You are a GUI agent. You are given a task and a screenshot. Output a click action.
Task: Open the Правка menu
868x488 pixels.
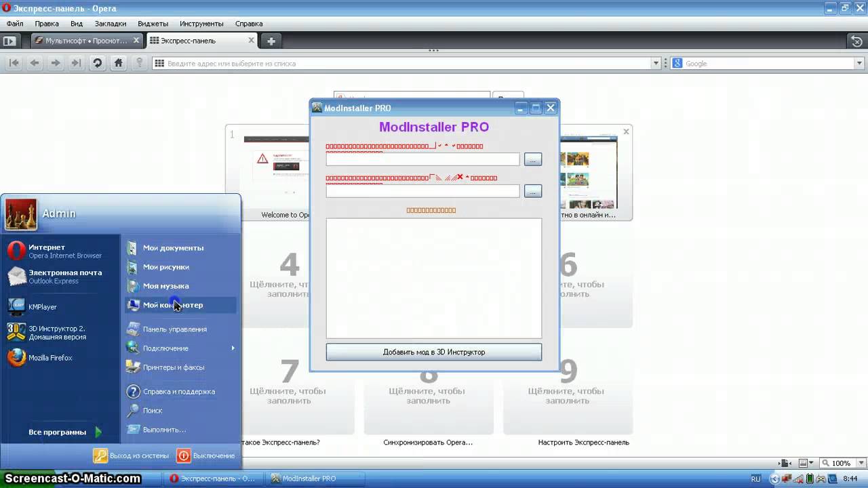[x=47, y=24]
